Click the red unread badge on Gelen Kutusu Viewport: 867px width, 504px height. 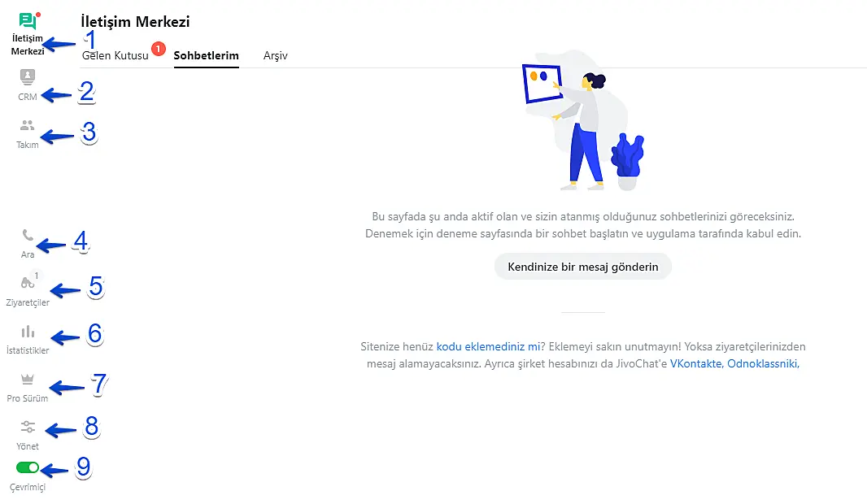pyautogui.click(x=159, y=49)
